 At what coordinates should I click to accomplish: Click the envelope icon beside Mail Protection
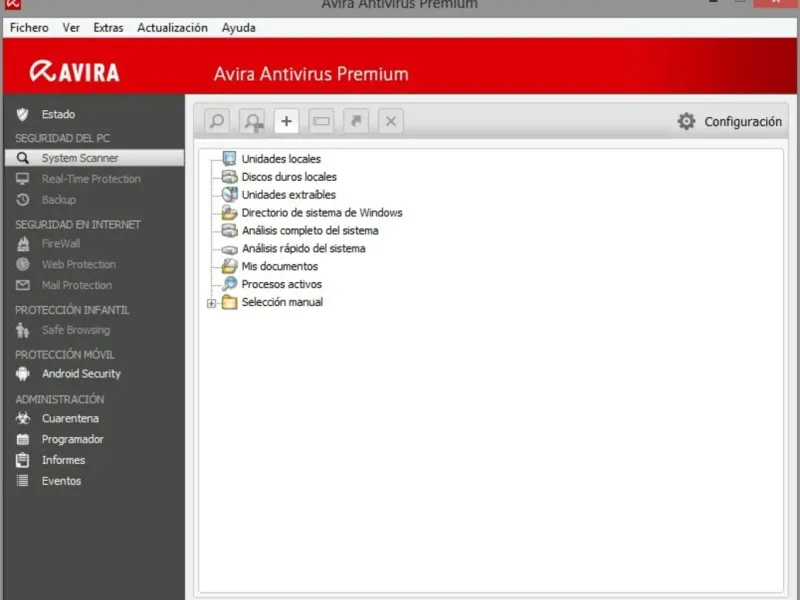point(22,285)
